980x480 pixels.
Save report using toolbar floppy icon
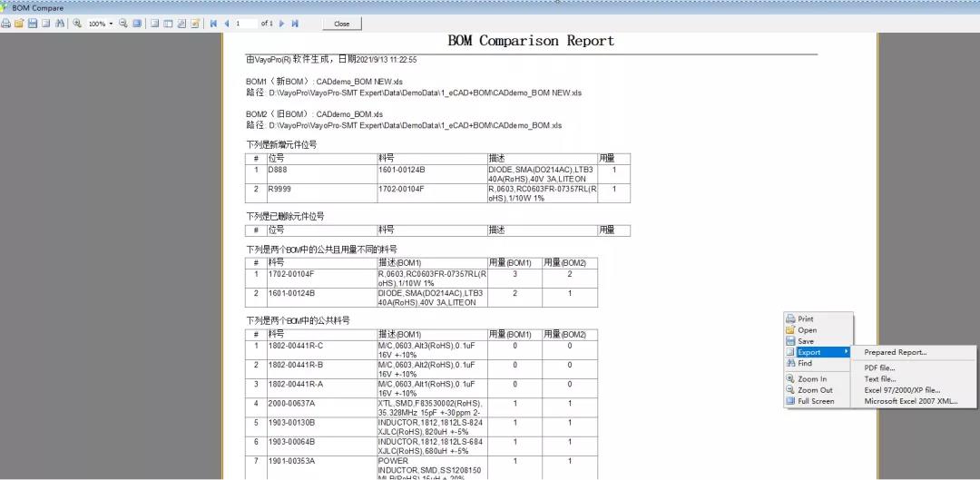point(33,23)
